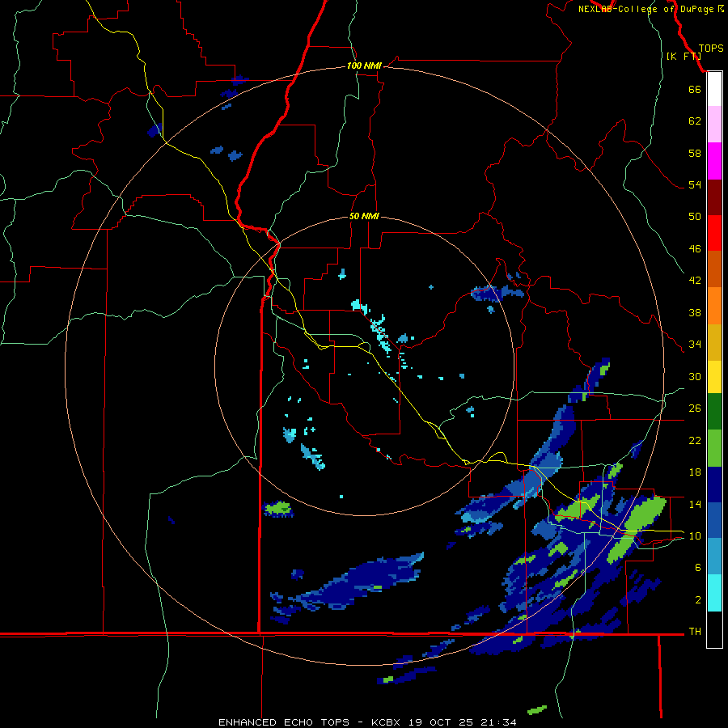Viewport: 728px width, 728px height.
Task: Click the 'KCBX' station identifier
Action: [x=387, y=722]
